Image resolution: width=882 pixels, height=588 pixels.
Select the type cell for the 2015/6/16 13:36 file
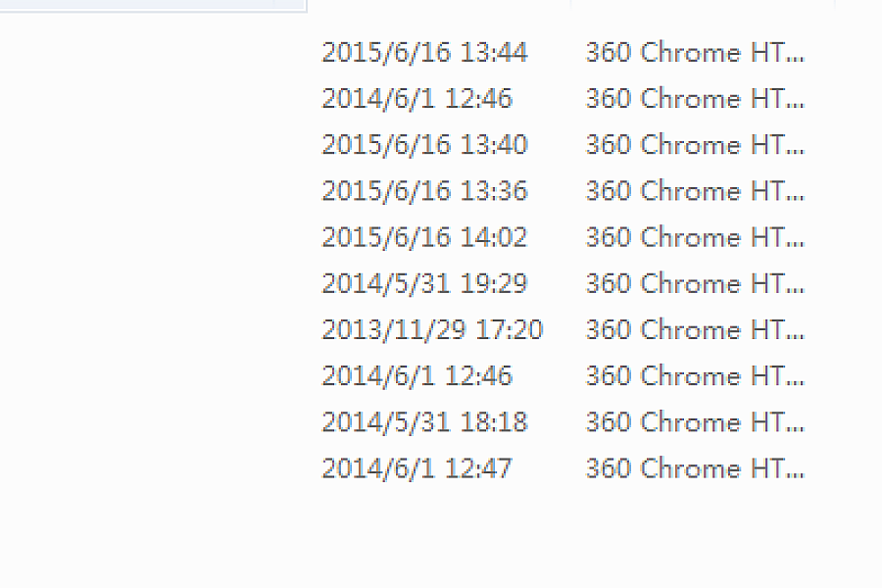[695, 191]
